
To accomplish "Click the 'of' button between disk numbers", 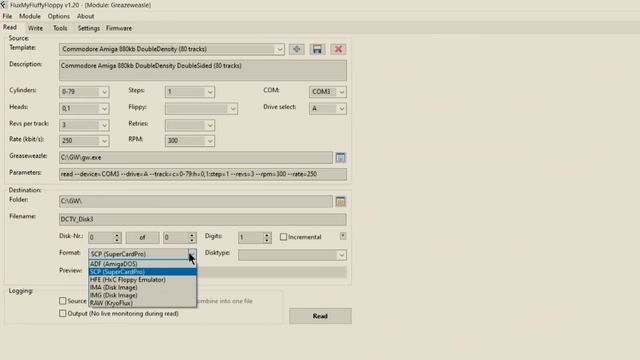I will pyautogui.click(x=142, y=237).
